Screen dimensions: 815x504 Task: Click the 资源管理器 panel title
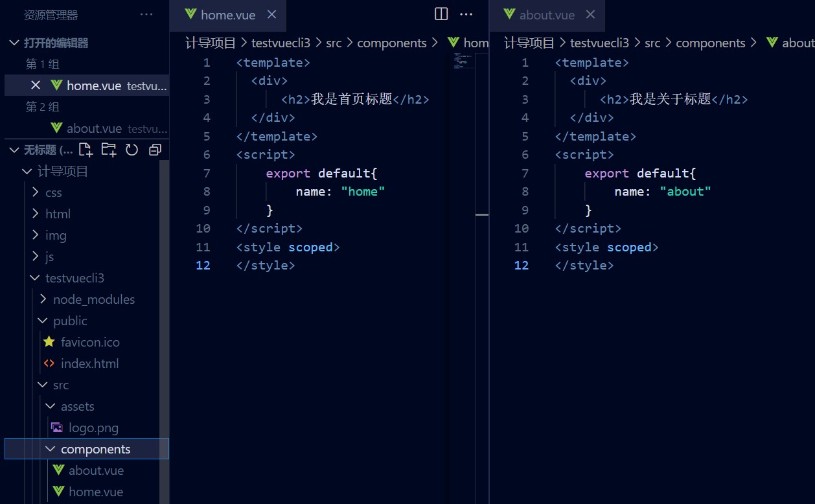coord(51,14)
